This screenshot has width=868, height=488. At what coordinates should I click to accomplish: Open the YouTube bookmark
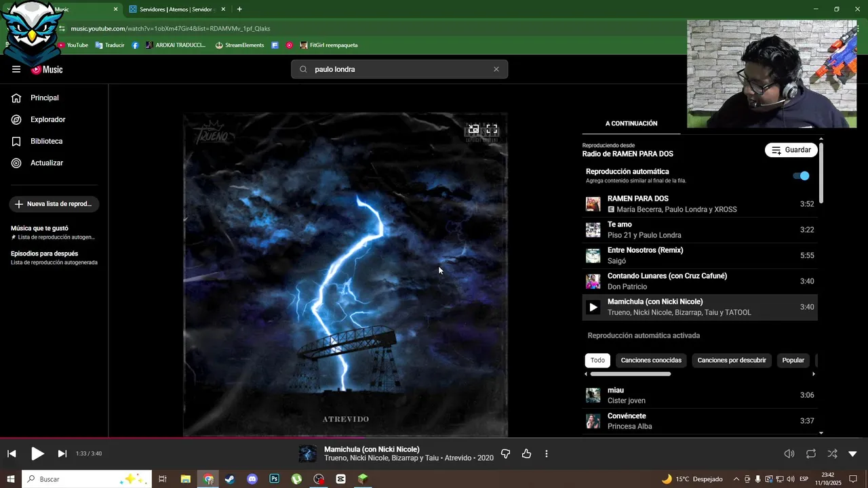point(73,45)
